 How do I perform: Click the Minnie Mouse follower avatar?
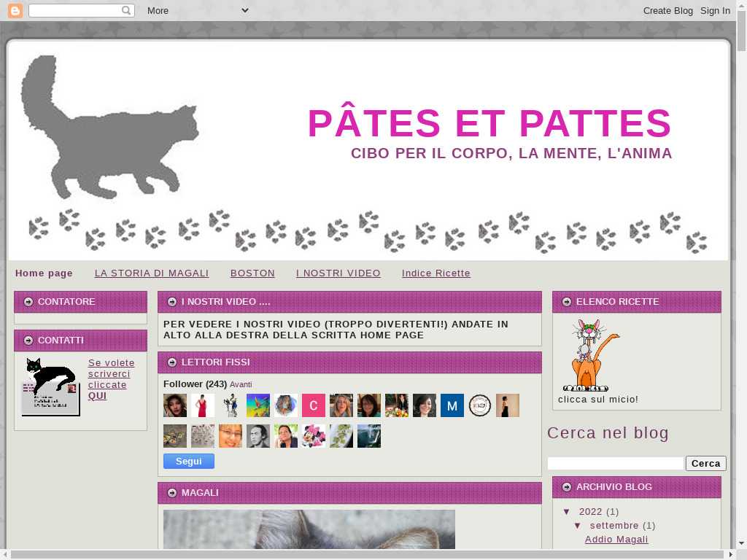(314, 436)
